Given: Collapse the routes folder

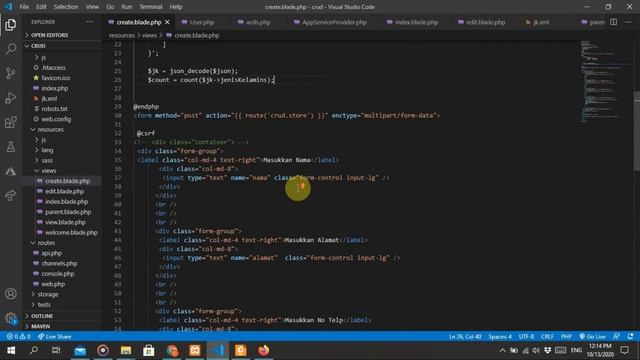Looking at the screenshot, I should 46,243.
